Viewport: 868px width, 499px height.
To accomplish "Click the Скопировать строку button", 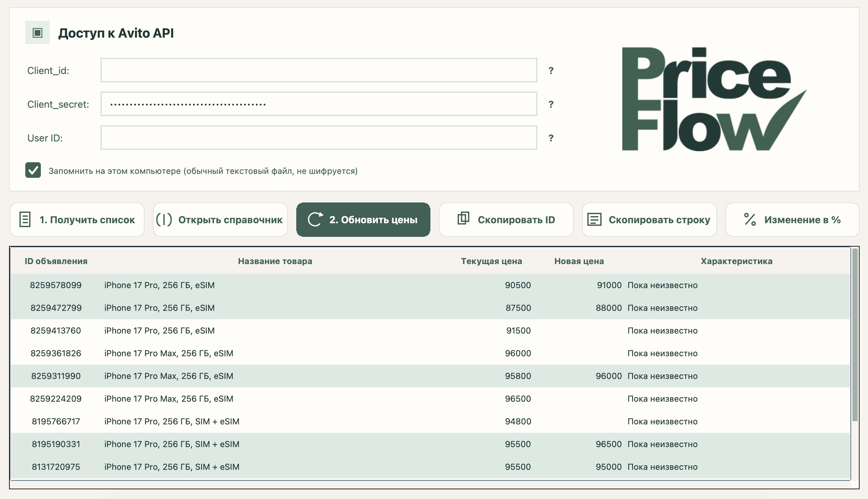I will pyautogui.click(x=649, y=219).
